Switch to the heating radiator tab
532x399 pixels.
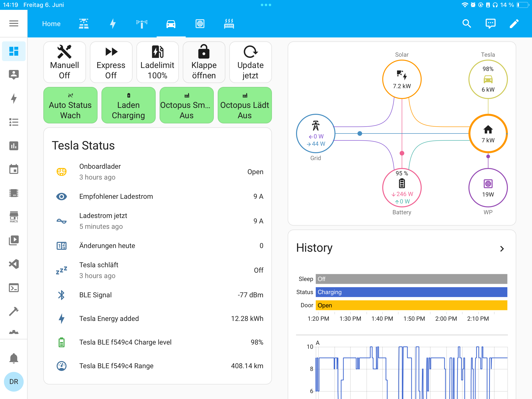(x=229, y=24)
